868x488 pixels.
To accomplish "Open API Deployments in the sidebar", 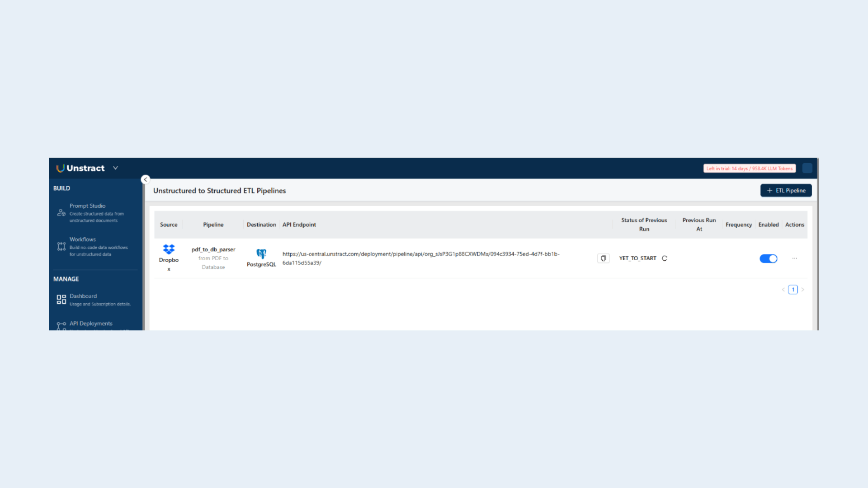I will (90, 324).
